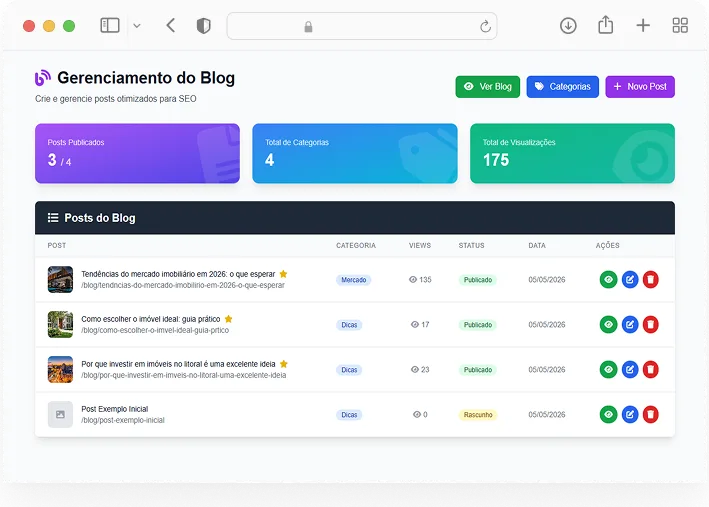Open the privacy shield report
This screenshot has height=507, width=709.
(x=203, y=26)
